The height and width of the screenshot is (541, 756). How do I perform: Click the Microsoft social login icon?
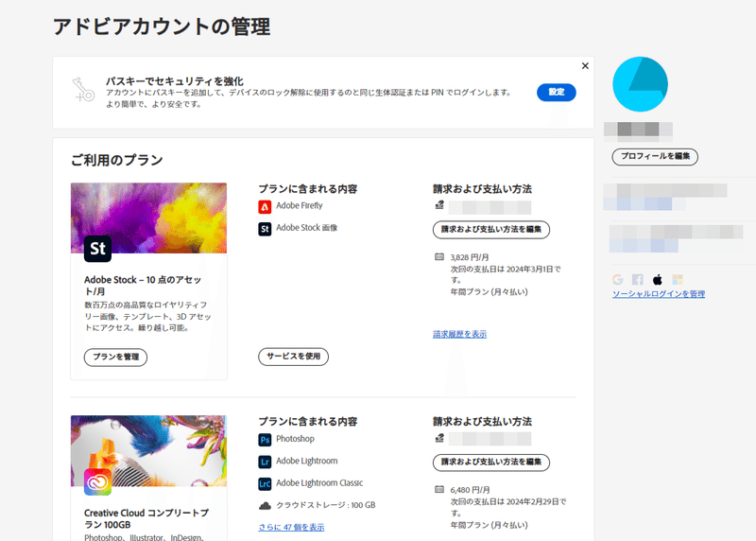pyautogui.click(x=678, y=279)
